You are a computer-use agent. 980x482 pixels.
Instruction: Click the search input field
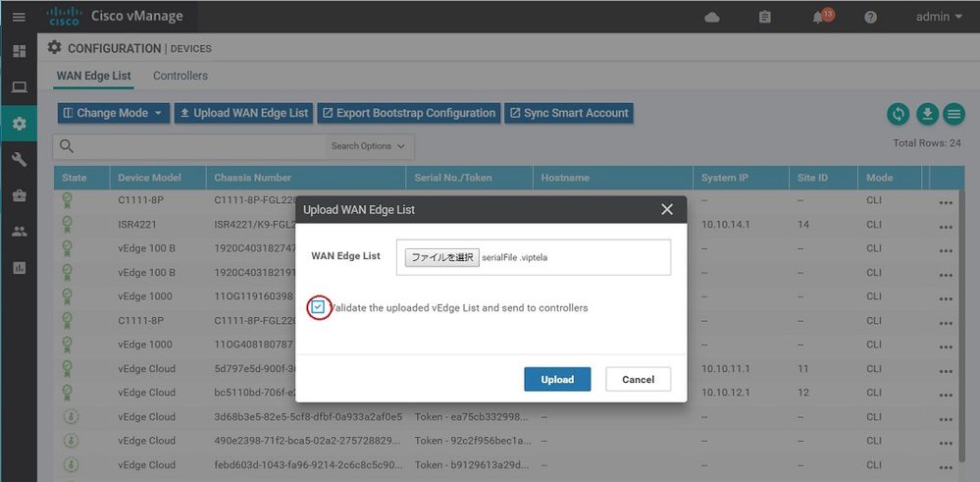(200, 146)
